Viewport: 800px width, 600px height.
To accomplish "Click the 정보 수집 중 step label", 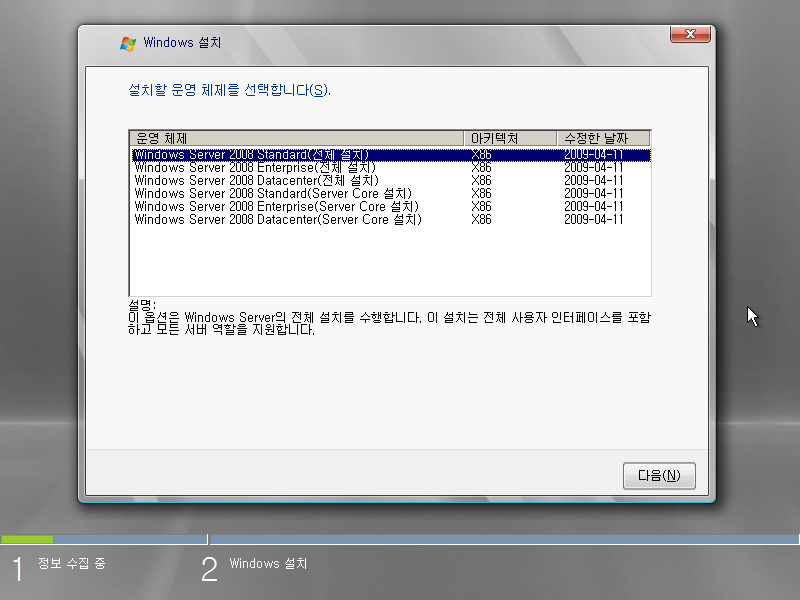I will click(71, 563).
